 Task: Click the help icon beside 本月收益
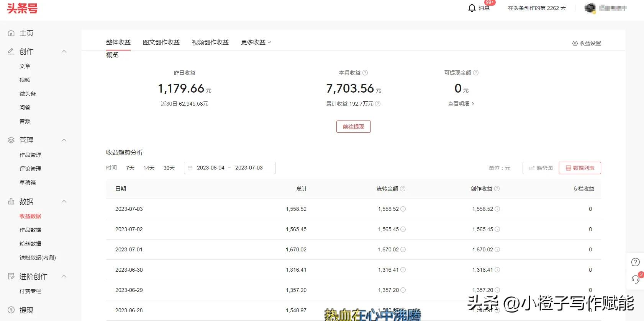pos(365,73)
